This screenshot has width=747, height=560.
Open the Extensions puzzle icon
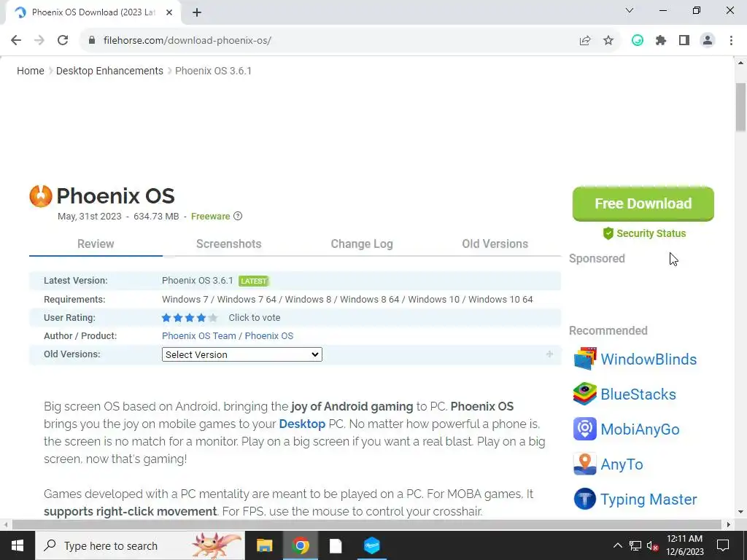point(661,41)
